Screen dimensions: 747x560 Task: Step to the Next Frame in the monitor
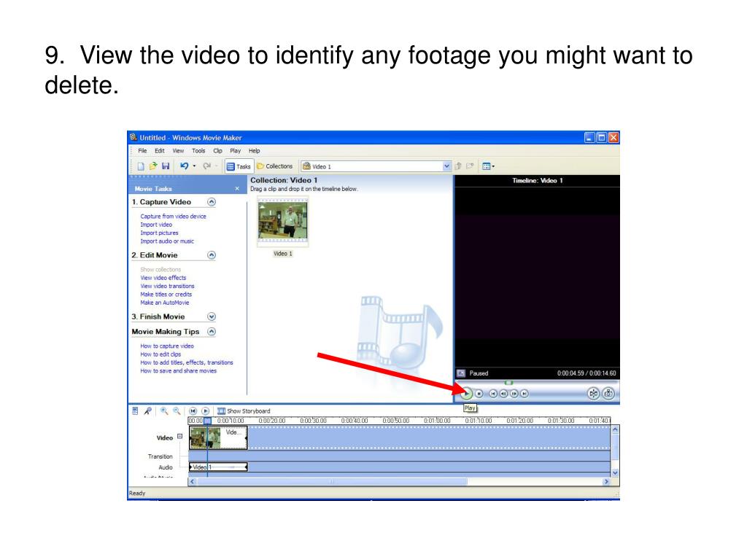click(x=514, y=393)
